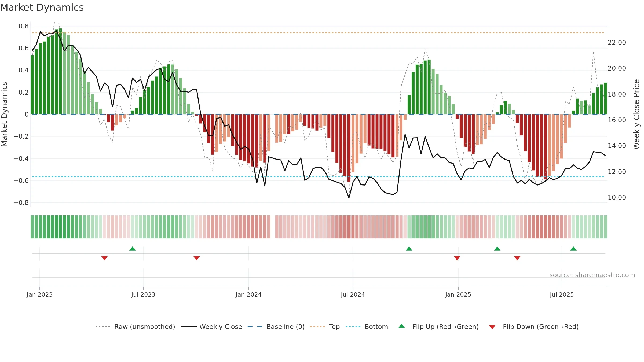Click the 22.00 price axis tick

point(617,43)
